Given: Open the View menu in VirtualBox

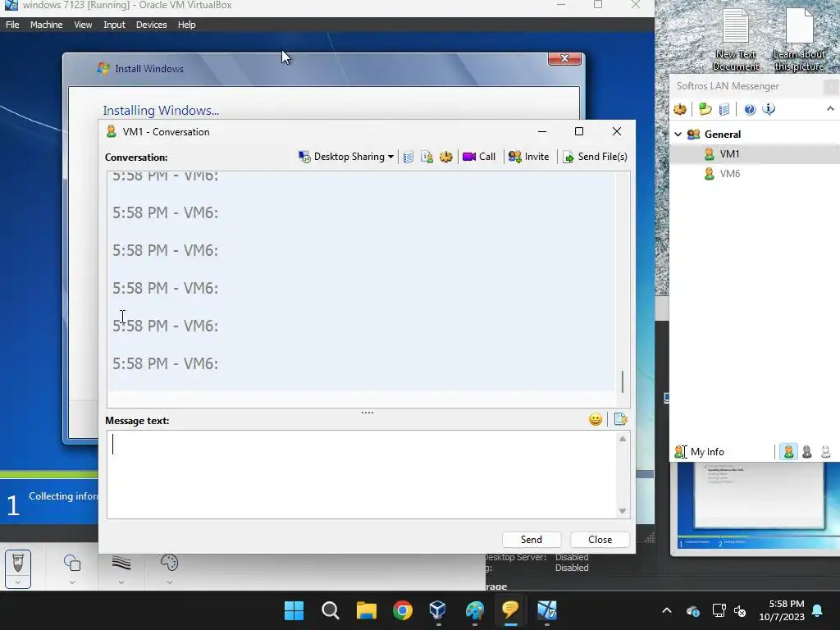Looking at the screenshot, I should [x=83, y=25].
